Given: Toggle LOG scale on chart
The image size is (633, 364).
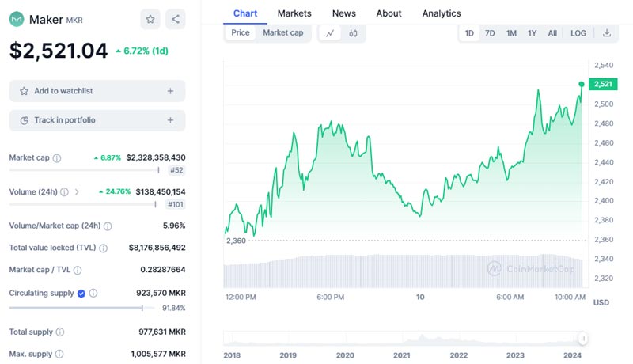Looking at the screenshot, I should coord(578,33).
